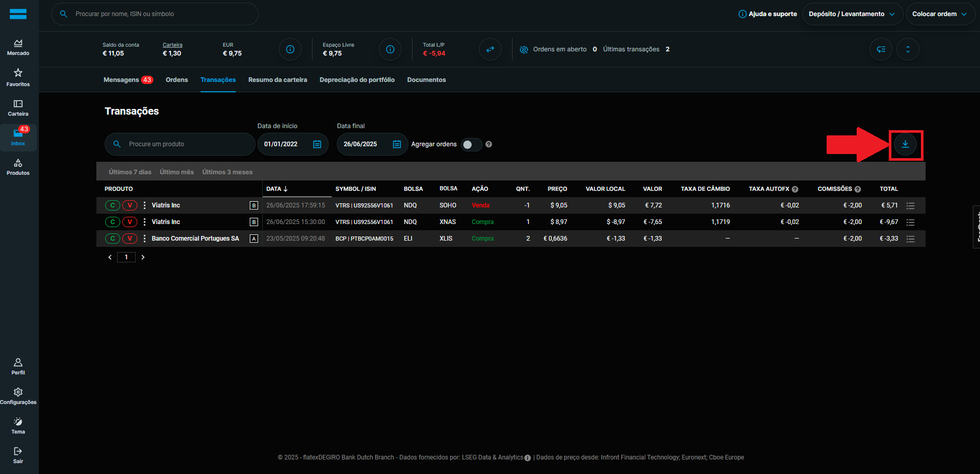Click the TOTAL column header
The image size is (980, 474).
pyautogui.click(x=889, y=189)
